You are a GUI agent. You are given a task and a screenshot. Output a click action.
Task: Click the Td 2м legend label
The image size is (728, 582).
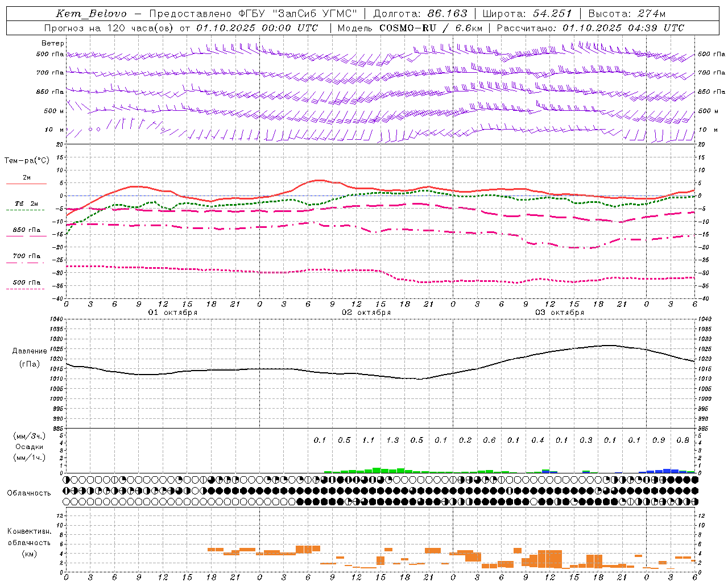point(26,203)
